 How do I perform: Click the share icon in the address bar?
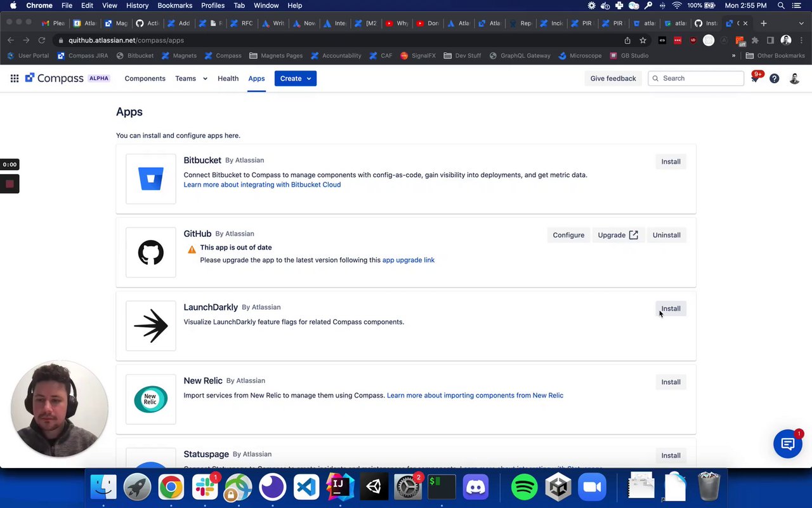tap(627, 40)
